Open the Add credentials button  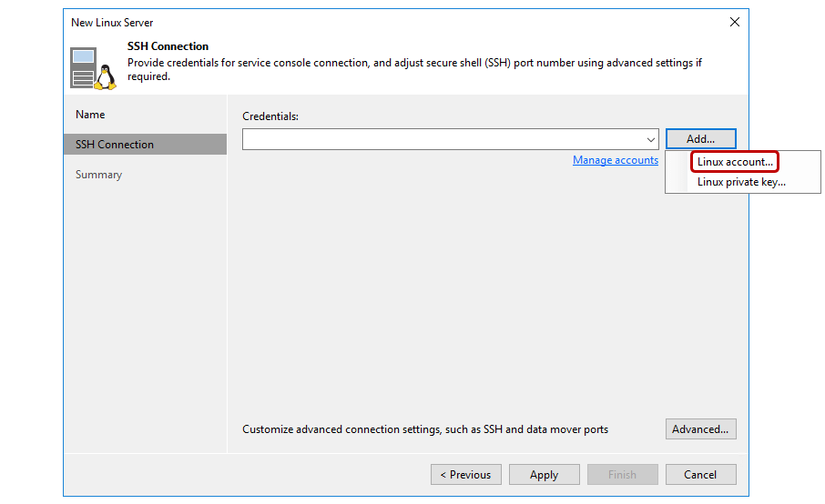(x=700, y=139)
